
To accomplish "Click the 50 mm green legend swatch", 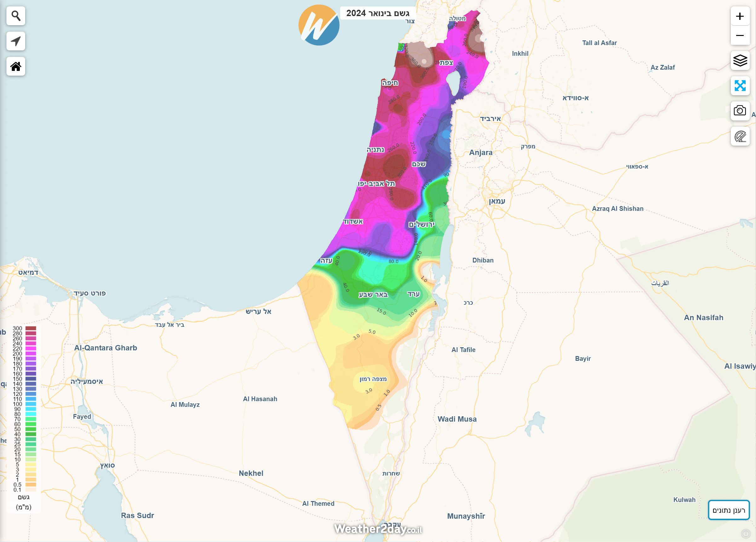I will 31,429.
